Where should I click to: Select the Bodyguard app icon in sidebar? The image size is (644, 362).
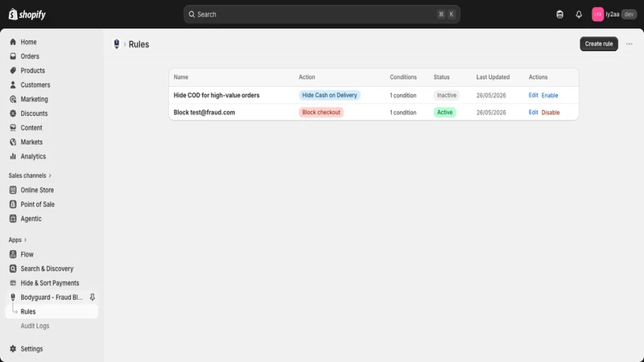[x=13, y=297]
